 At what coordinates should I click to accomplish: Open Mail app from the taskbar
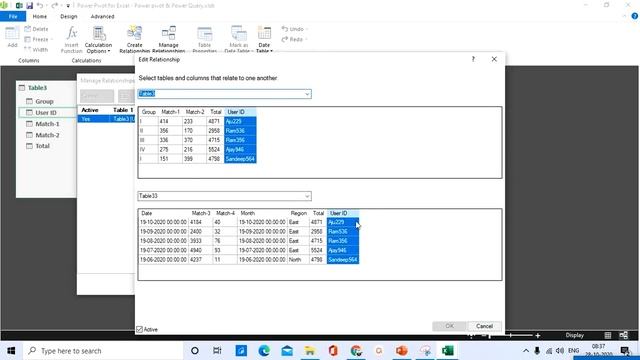pyautogui.click(x=287, y=351)
